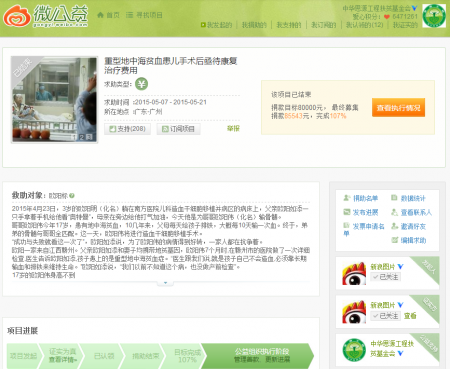Open the foundation avatar in header

point(434,16)
